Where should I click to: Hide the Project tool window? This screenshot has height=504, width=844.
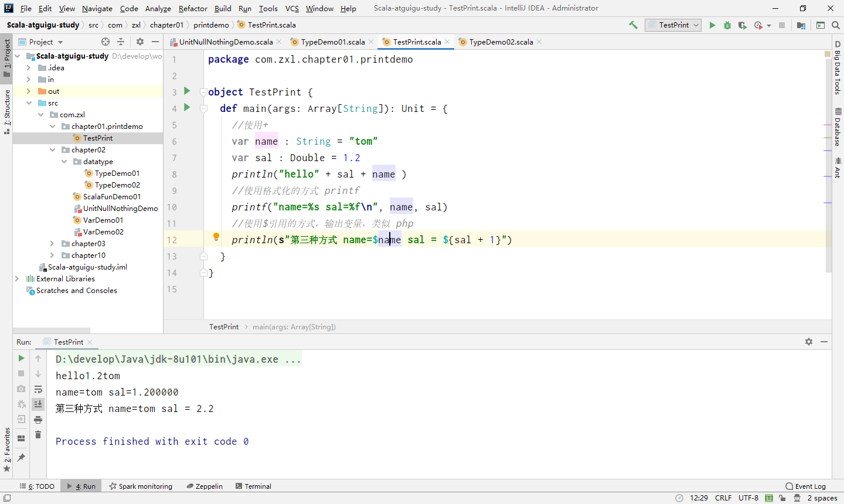click(x=155, y=42)
